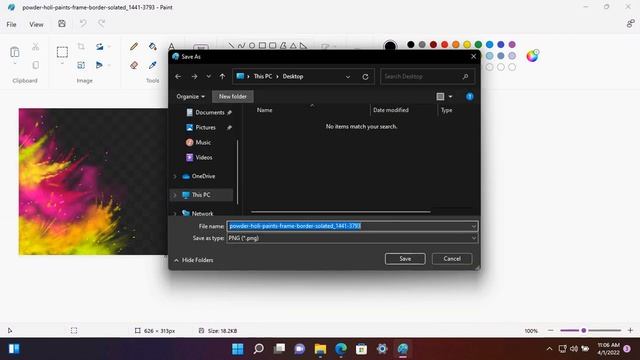The height and width of the screenshot is (360, 640).
Task: Pick the red color swatch in Paint palette
Action: coord(444,44)
